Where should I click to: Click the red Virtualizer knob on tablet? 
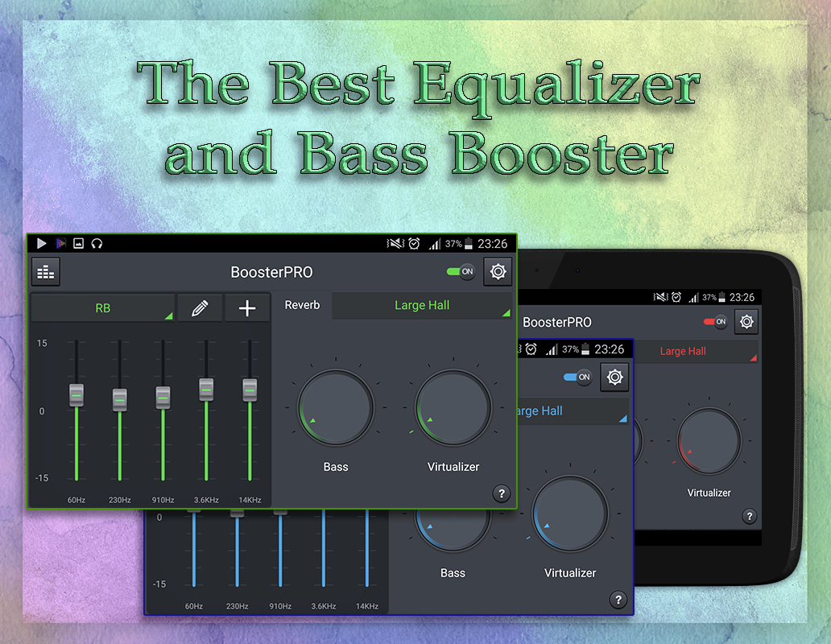tap(709, 440)
